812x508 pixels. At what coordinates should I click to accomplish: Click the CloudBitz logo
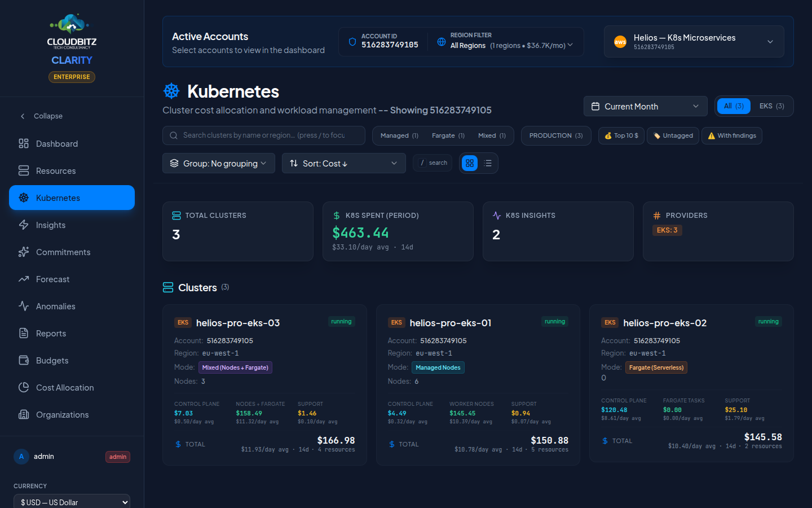pos(72,32)
